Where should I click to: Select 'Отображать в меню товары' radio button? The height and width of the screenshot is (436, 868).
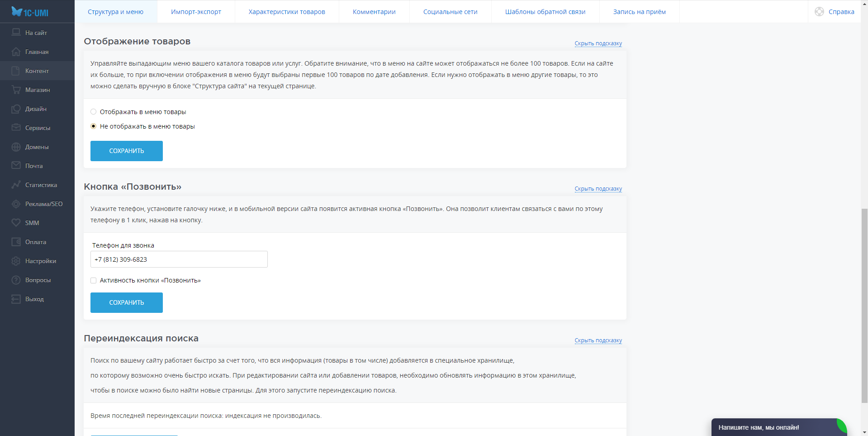pos(94,112)
